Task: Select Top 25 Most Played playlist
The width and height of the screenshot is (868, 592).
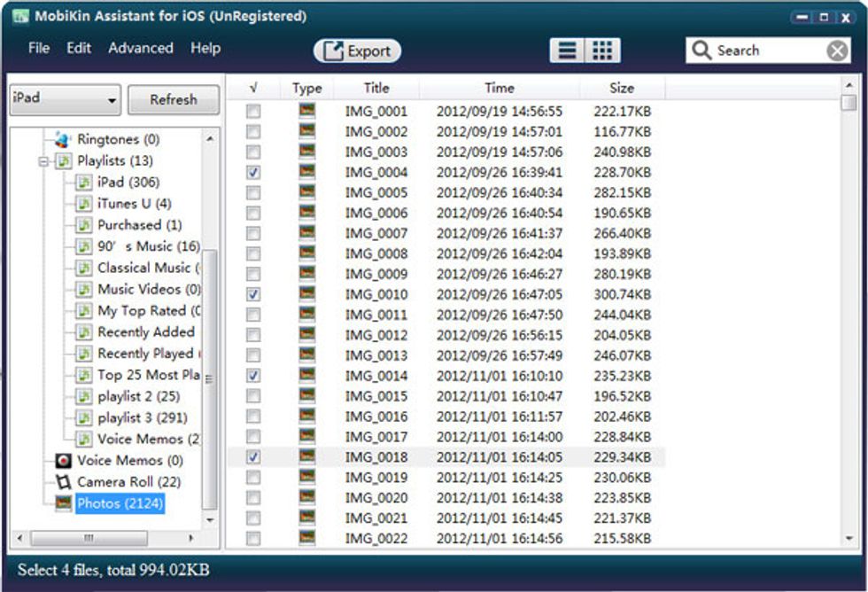Action: tap(149, 375)
